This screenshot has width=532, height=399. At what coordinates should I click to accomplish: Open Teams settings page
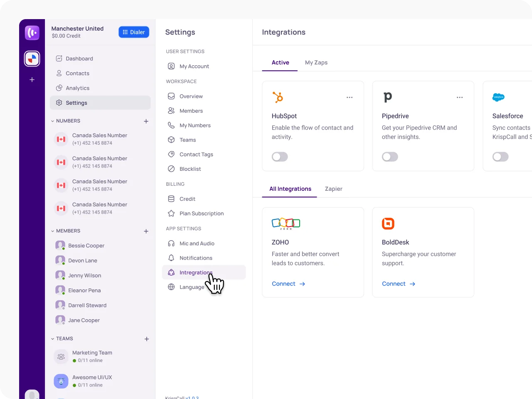click(x=204, y=140)
